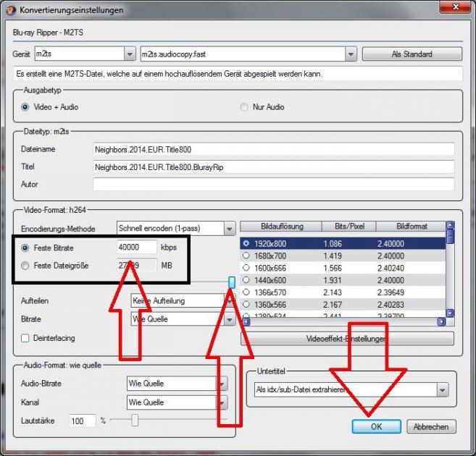Click the Lautstärke volume slider handle
The height and width of the screenshot is (456, 476).
coord(135,421)
